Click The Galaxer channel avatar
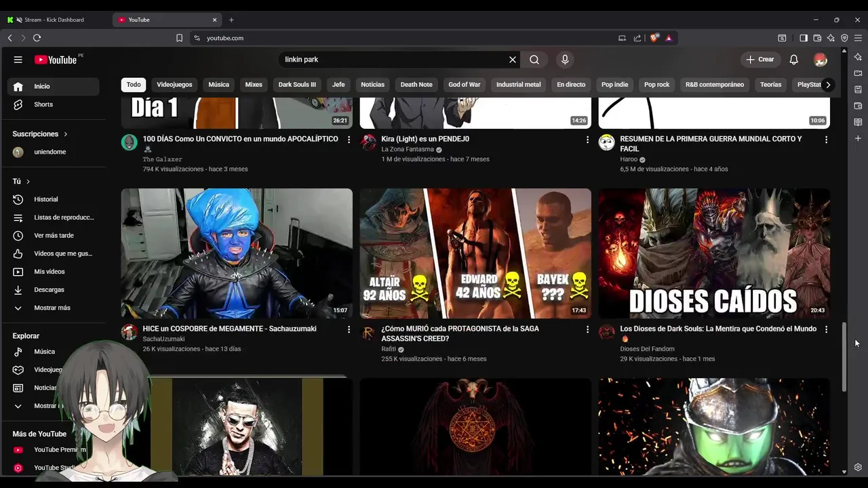Screen dimensions: 868x488 point(130,142)
